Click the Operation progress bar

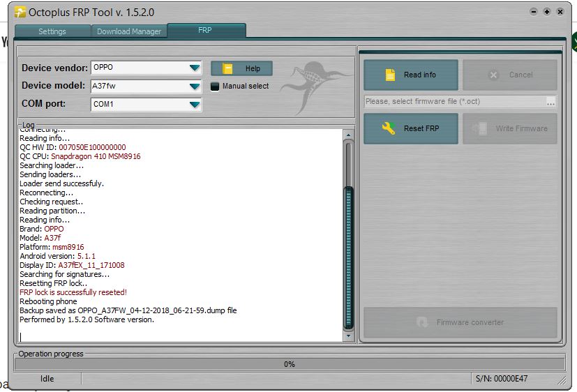(x=290, y=364)
